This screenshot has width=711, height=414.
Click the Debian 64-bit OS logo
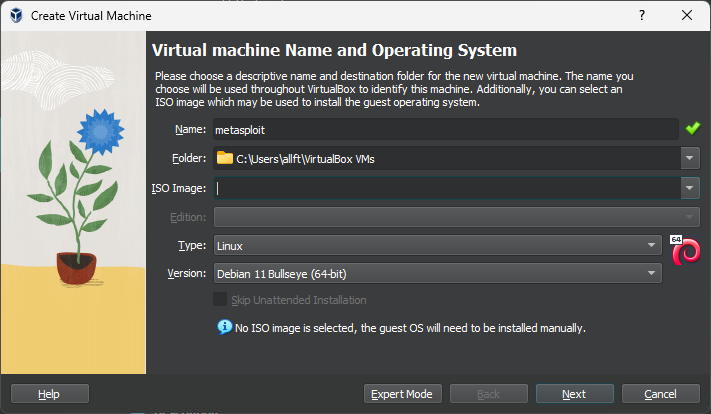[685, 250]
